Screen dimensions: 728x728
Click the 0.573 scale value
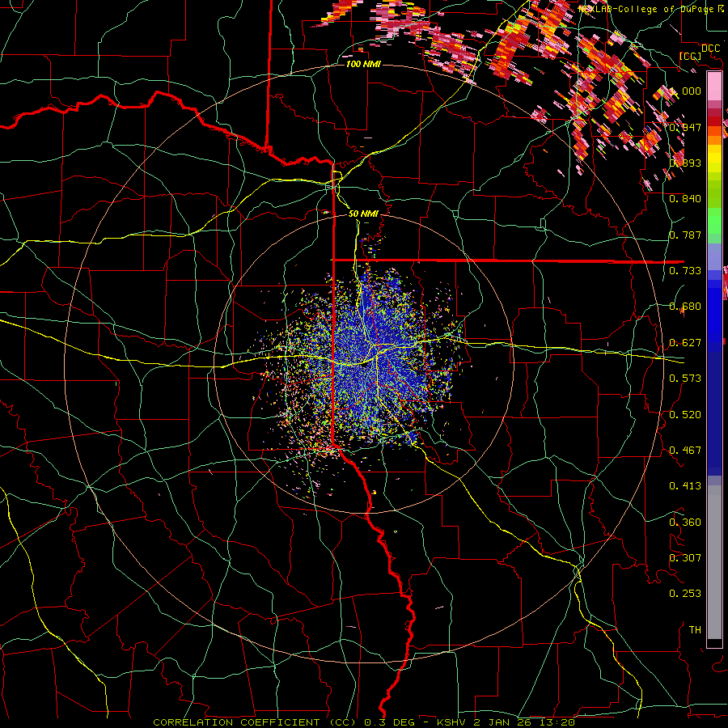[685, 379]
